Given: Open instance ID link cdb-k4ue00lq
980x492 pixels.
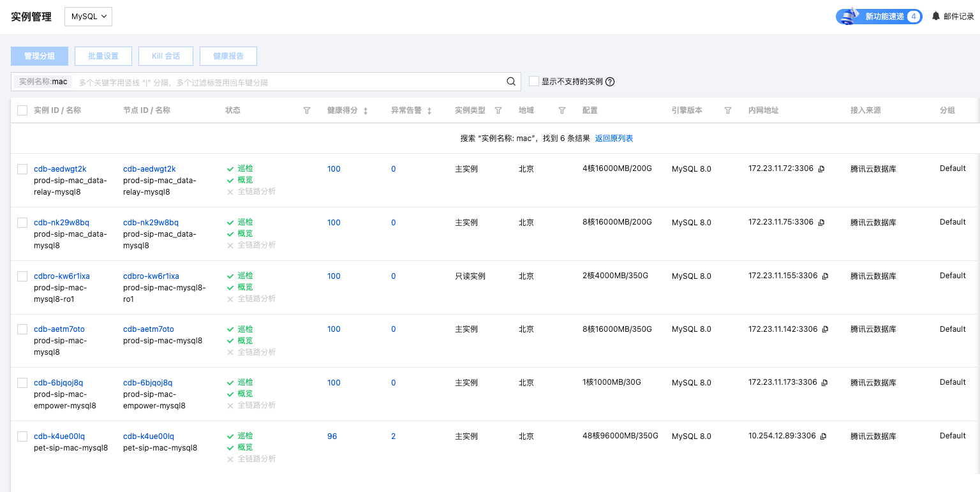Looking at the screenshot, I should 59,436.
